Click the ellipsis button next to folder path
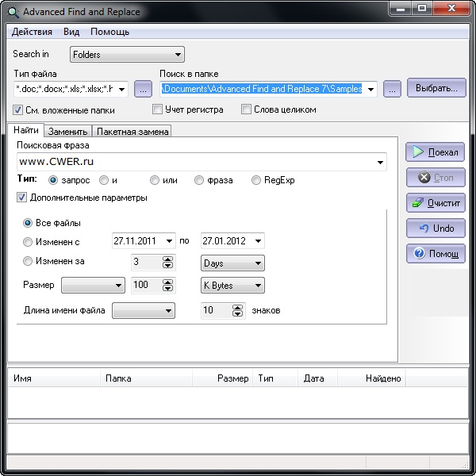Viewport: 476px width, 476px height. tap(392, 89)
